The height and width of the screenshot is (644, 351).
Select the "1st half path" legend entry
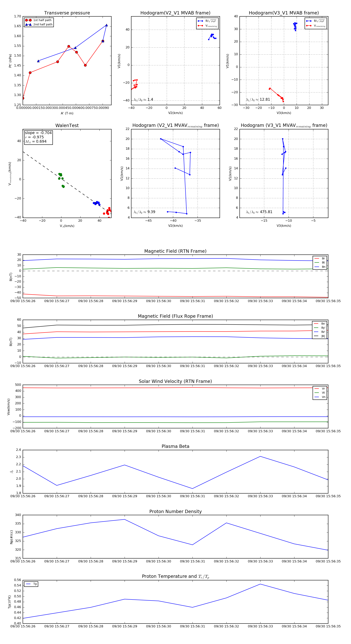[38, 20]
